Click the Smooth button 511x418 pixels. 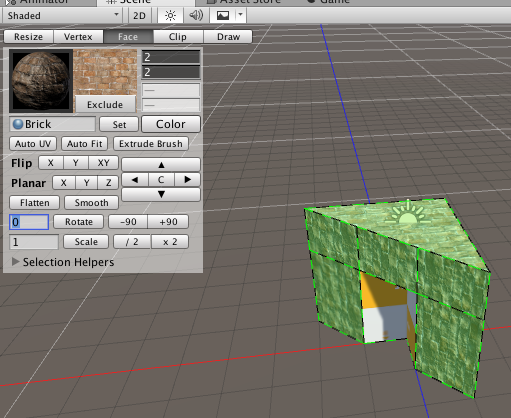tap(91, 203)
